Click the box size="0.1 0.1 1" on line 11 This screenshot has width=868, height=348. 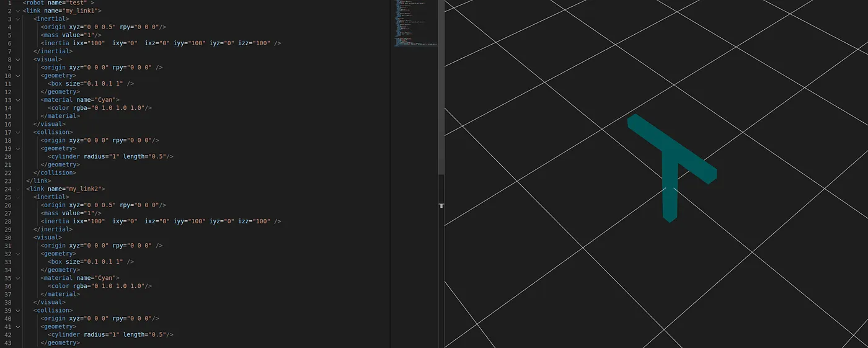[x=91, y=84]
